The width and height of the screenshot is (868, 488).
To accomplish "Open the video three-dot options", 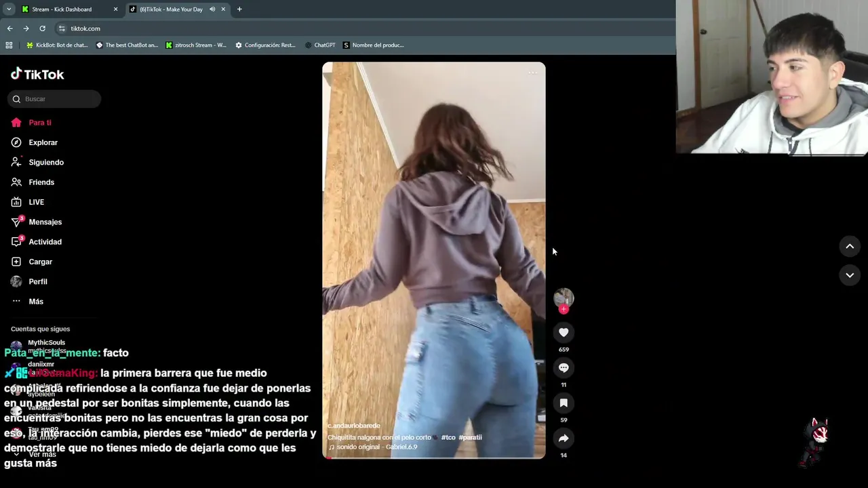I will pos(532,73).
